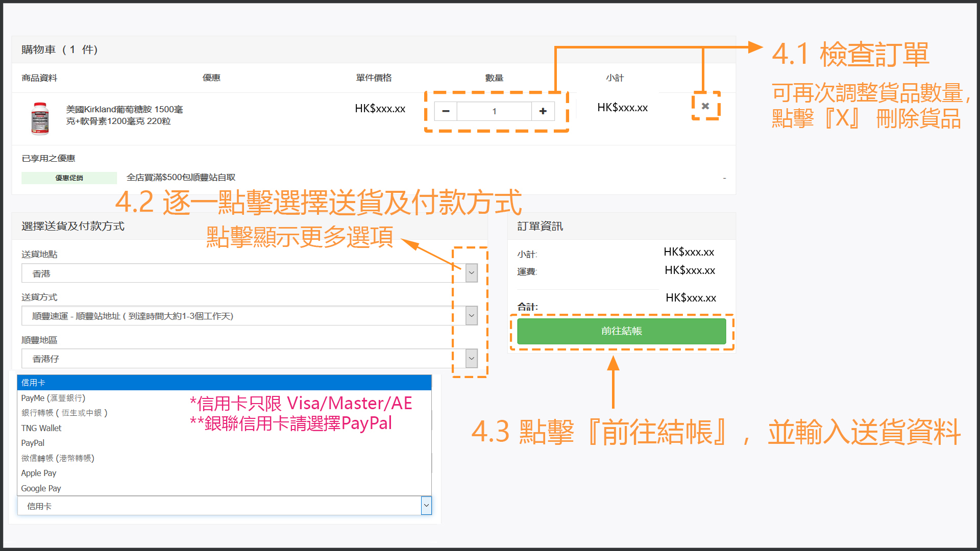Choose TNG Wallet payment option
Viewport: 980px width, 551px height.
point(41,428)
